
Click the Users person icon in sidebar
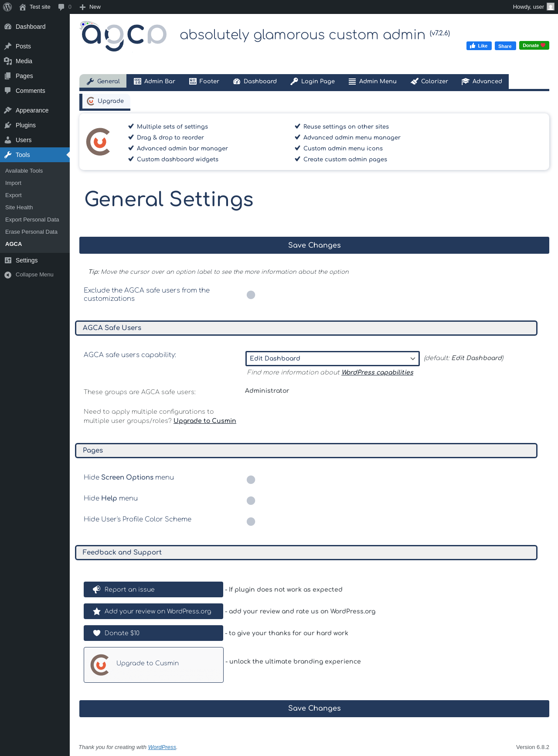pyautogui.click(x=8, y=140)
